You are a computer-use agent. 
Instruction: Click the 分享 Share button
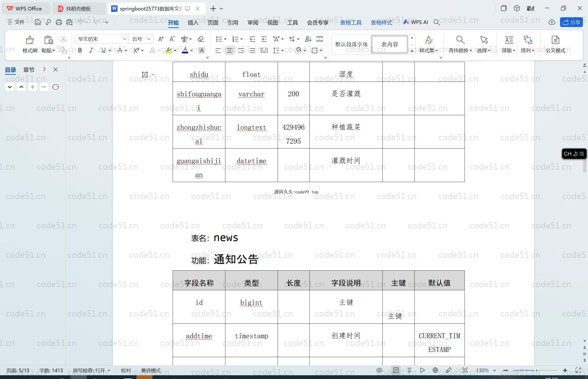571,22
